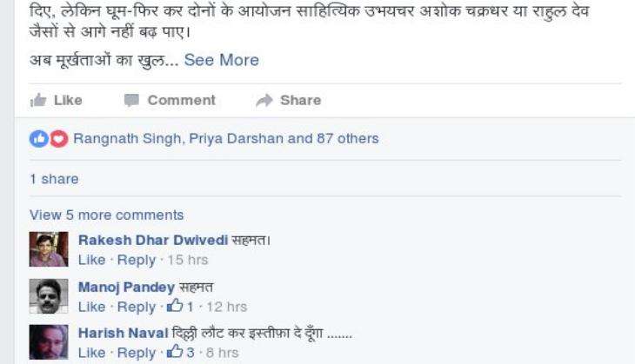Click the Share arrow icon
The height and width of the screenshot is (364, 635).
[x=264, y=100]
